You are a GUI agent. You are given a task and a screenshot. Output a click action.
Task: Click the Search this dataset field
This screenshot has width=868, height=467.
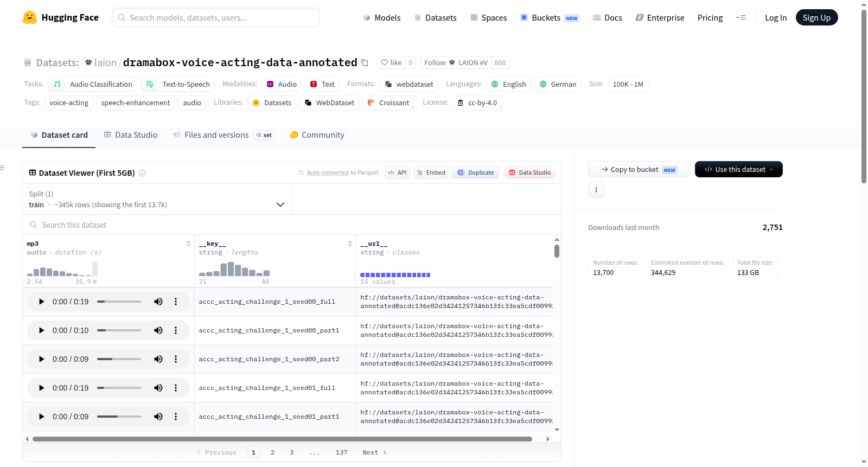pos(292,225)
